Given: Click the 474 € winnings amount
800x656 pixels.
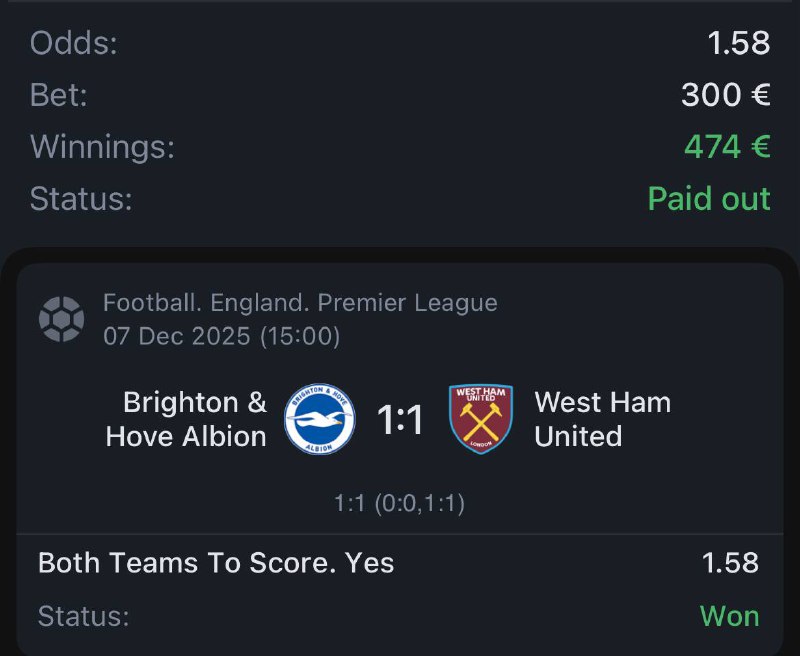Looking at the screenshot, I should (726, 147).
